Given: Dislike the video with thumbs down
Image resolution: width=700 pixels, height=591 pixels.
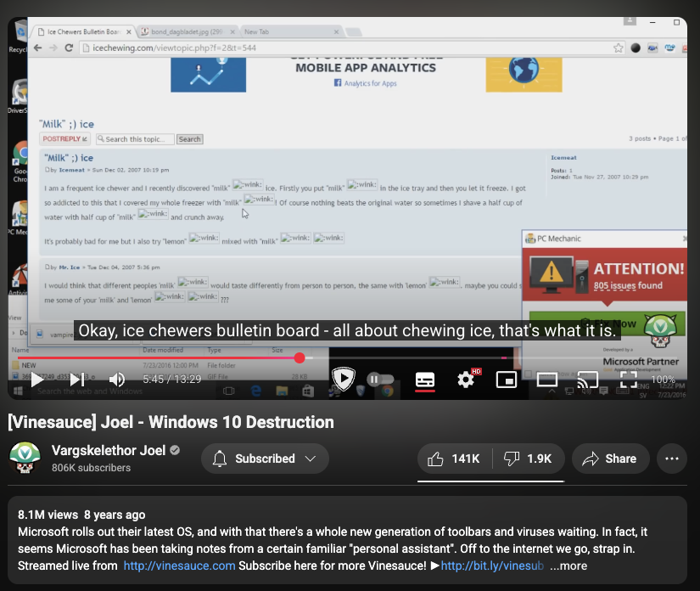Looking at the screenshot, I should (528, 459).
